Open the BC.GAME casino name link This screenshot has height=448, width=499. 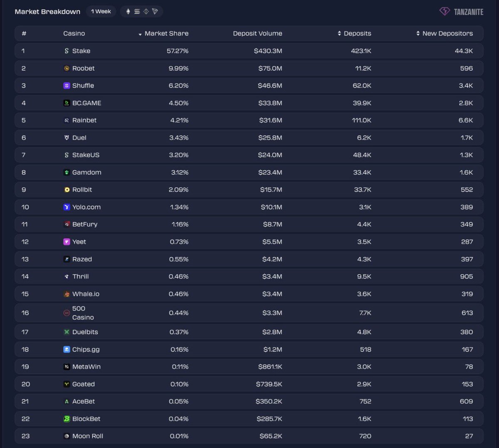pos(86,103)
